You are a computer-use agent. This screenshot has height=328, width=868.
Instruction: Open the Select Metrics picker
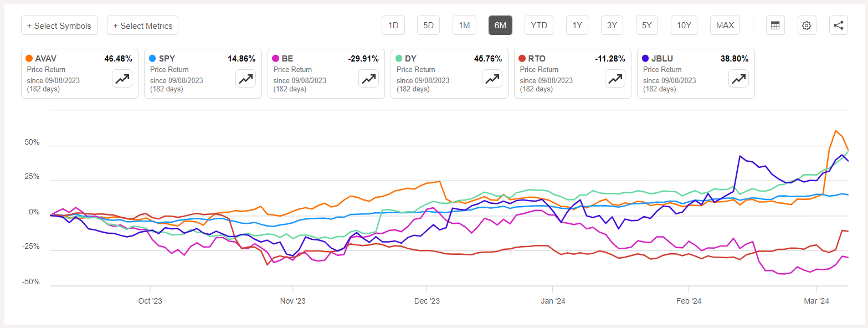[x=142, y=25]
